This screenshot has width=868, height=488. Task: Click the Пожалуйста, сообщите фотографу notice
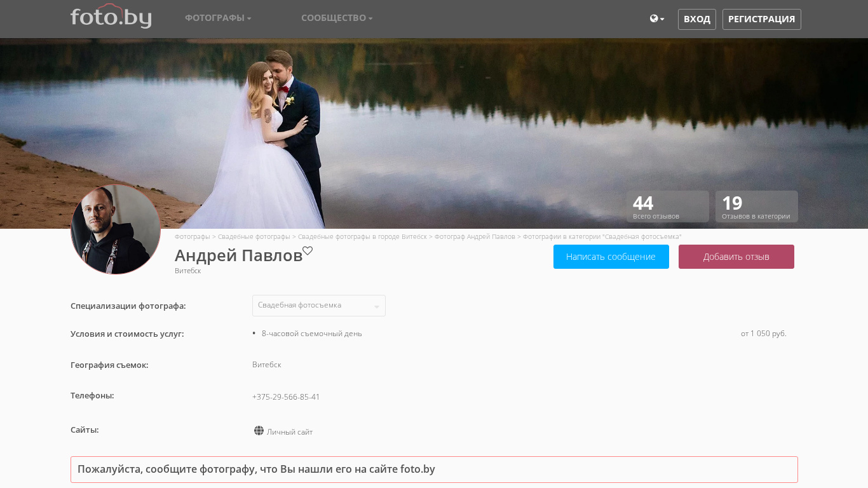click(x=434, y=470)
